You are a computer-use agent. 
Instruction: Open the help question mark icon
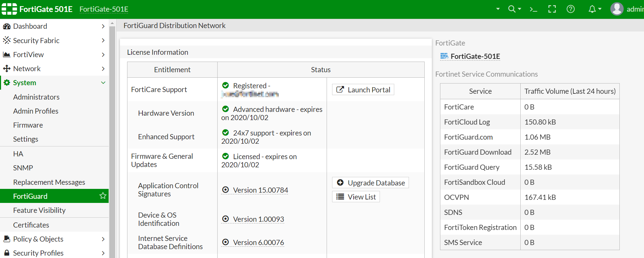(x=571, y=9)
